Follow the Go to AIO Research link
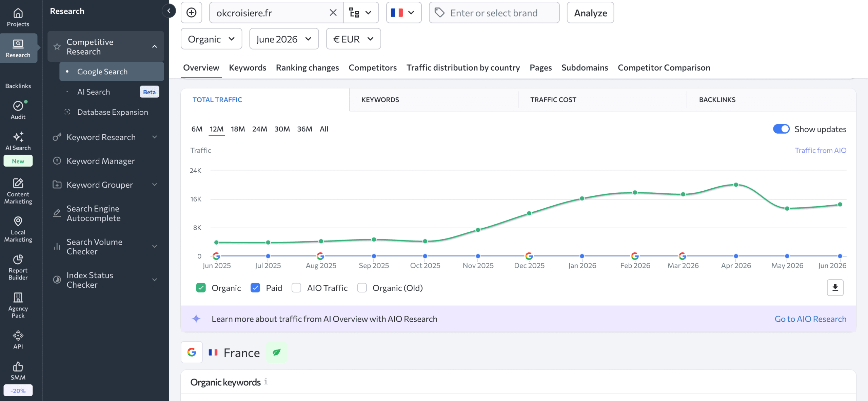Screen dimensions: 868x401 [810, 319]
